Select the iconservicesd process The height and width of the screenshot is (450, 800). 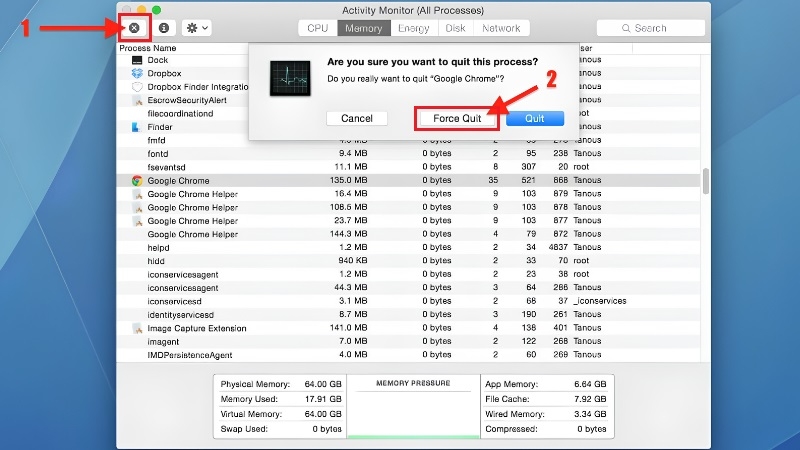tap(408, 301)
